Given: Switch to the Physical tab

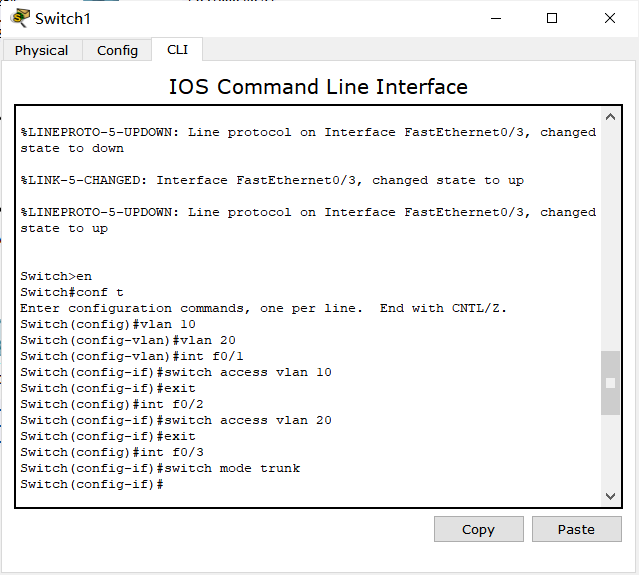Looking at the screenshot, I should [x=42, y=50].
